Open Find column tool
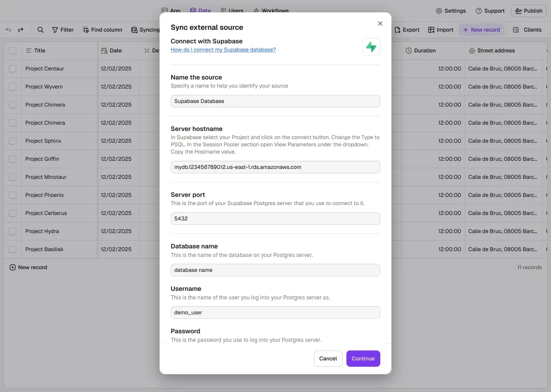 pos(103,30)
